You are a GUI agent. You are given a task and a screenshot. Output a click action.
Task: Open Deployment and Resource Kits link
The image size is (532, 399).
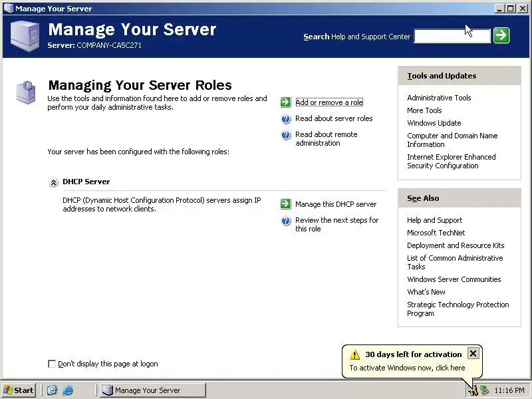[456, 245]
